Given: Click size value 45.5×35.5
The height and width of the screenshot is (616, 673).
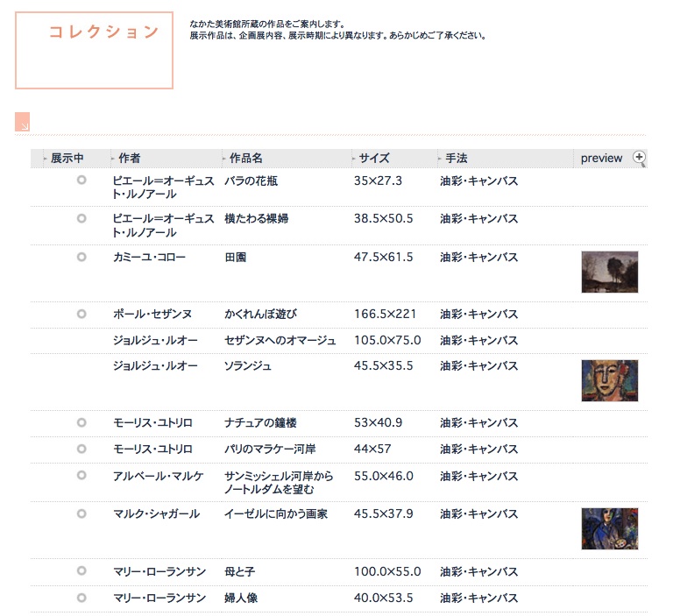Looking at the screenshot, I should point(383,365).
